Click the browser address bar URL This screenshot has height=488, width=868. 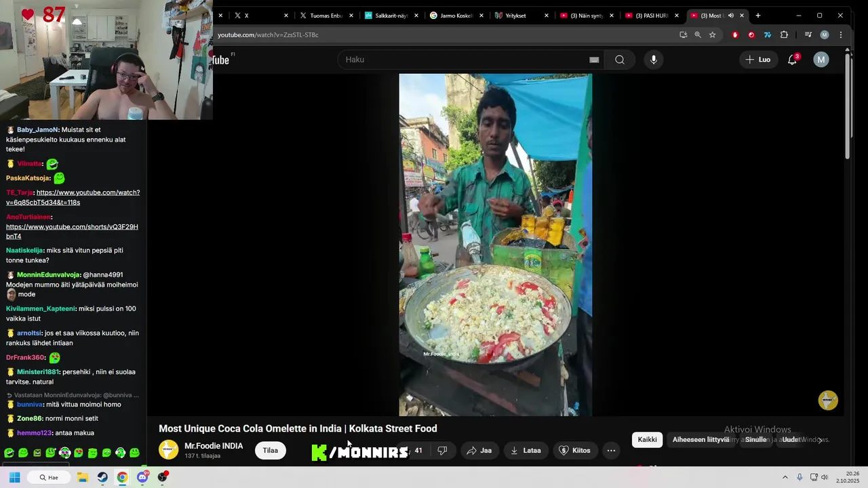point(268,35)
